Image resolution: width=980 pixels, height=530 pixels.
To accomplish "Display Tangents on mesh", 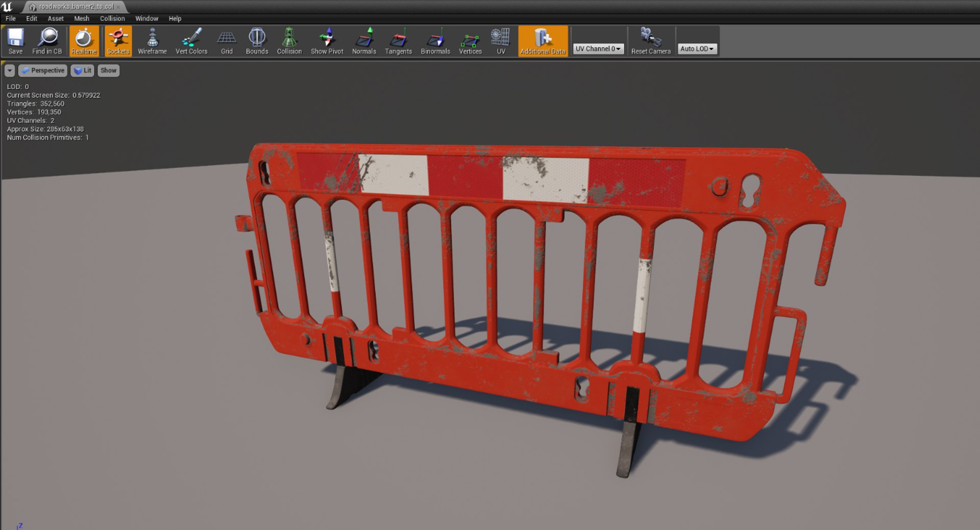I will coord(398,41).
